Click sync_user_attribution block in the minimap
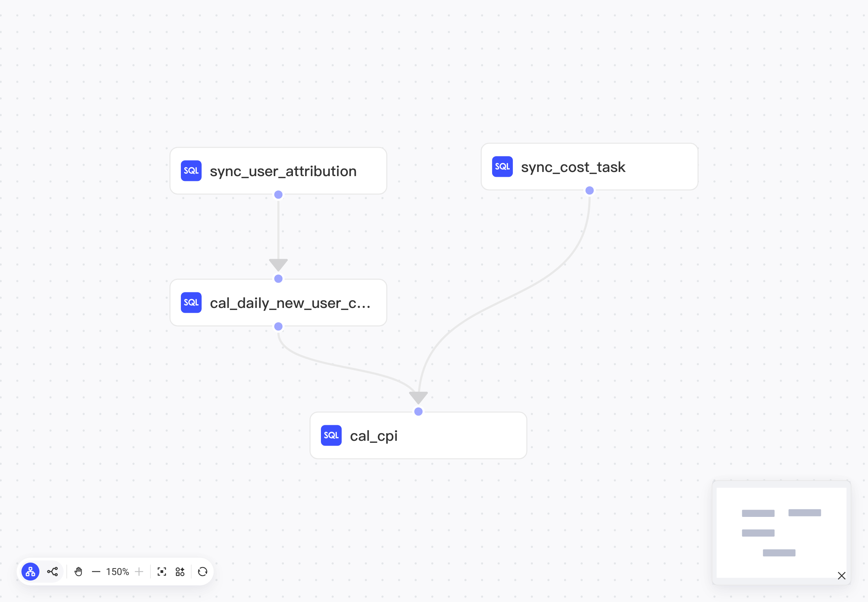Image resolution: width=868 pixels, height=602 pixels. 758,513
